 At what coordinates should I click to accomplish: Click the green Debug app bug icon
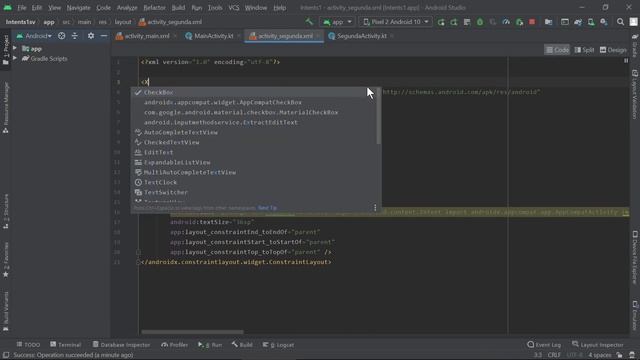pyautogui.click(x=480, y=22)
